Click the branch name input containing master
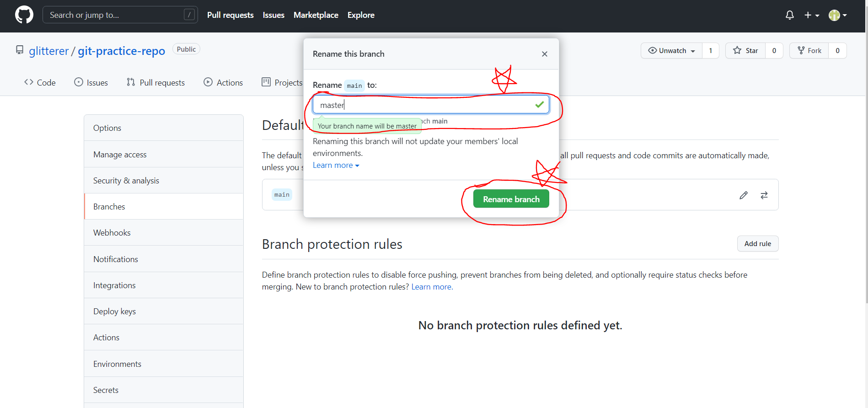868x408 pixels. [x=431, y=105]
